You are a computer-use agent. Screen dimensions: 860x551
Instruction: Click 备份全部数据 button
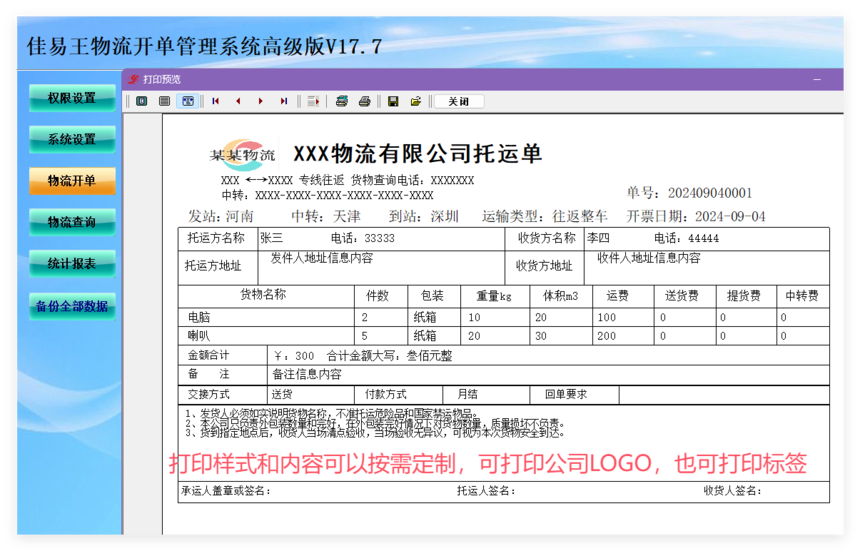(72, 306)
